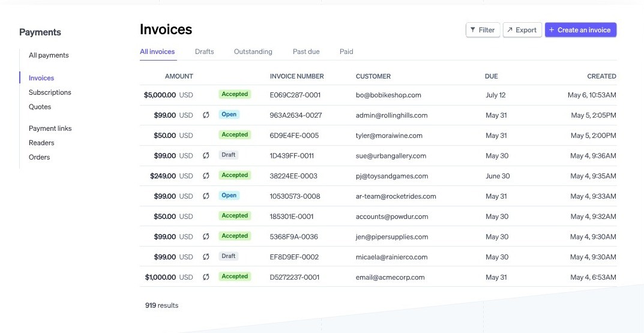The width and height of the screenshot is (644, 333).
Task: Open Quotes in the sidebar
Action: point(40,107)
